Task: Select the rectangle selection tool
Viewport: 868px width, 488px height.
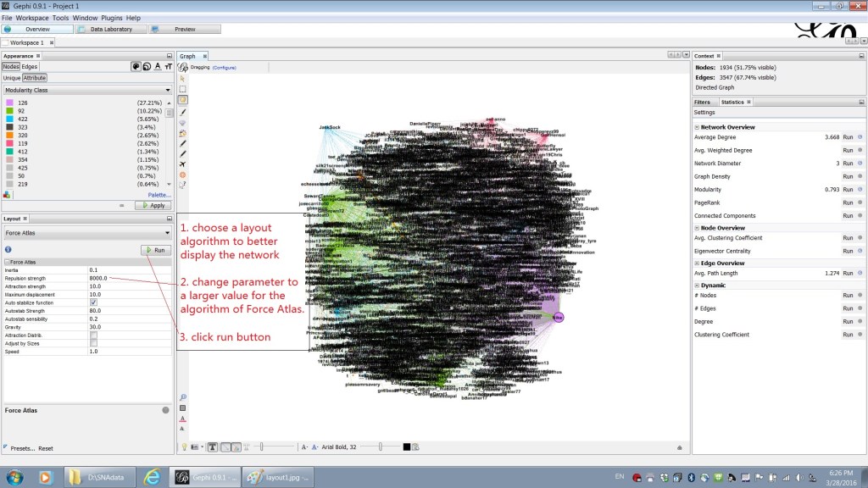Action: [182, 89]
